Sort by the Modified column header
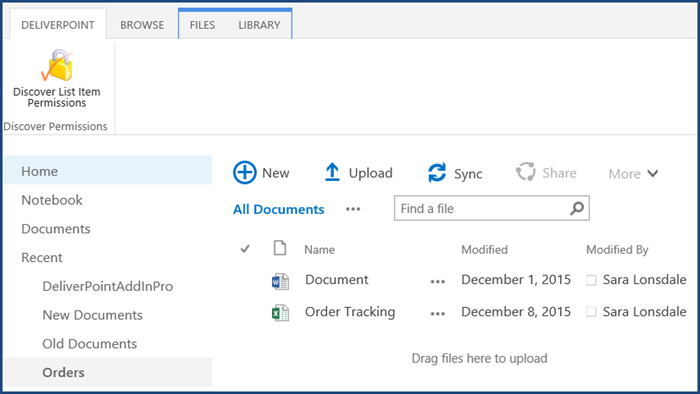The height and width of the screenshot is (394, 700). point(484,249)
